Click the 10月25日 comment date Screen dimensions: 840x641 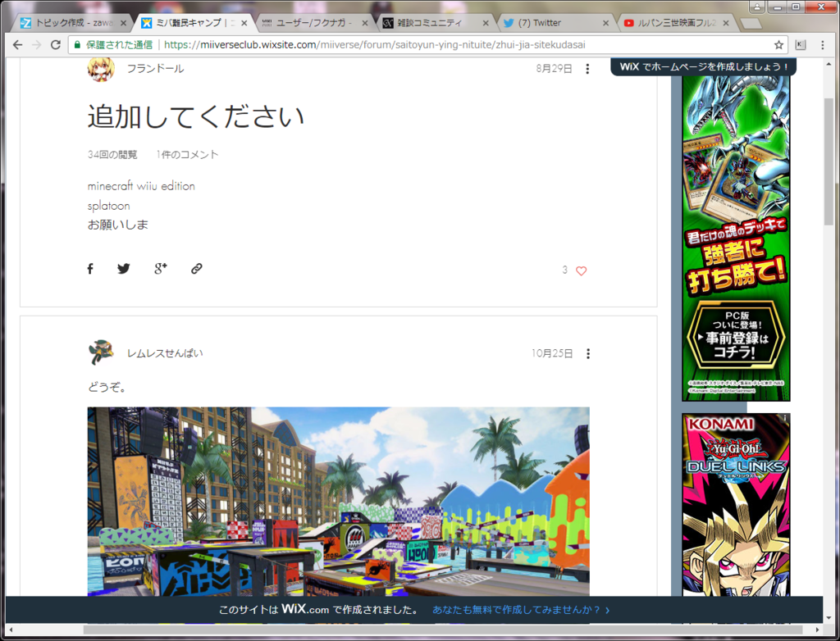[x=552, y=353]
